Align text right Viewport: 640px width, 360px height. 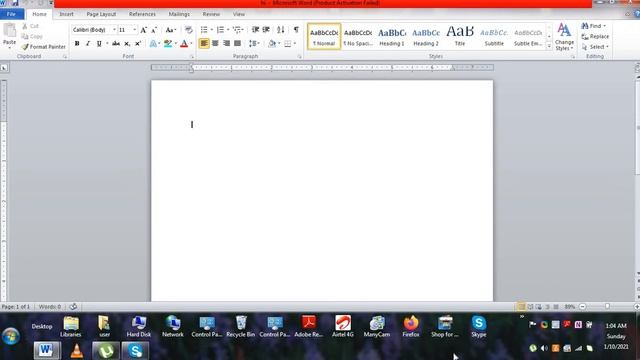tap(227, 43)
